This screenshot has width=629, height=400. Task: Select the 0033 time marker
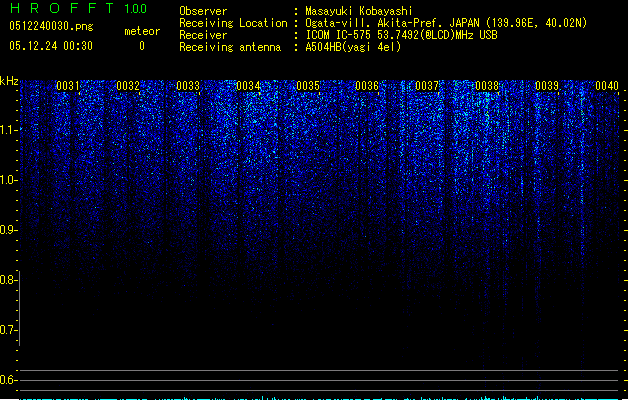[x=188, y=86]
